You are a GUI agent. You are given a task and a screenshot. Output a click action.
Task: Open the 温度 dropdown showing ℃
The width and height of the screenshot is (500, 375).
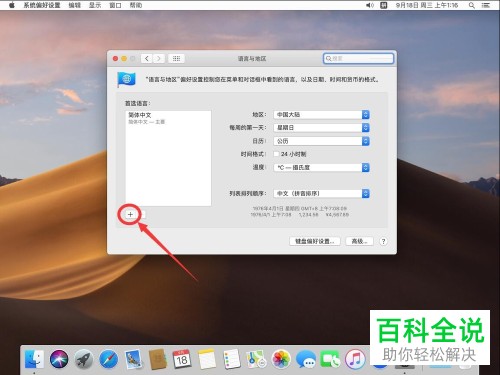click(321, 167)
